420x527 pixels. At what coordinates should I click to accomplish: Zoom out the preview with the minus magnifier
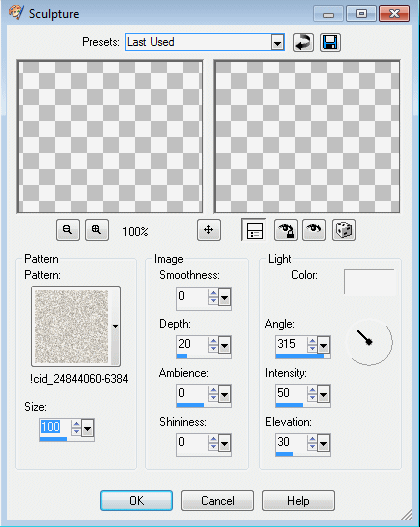click(x=68, y=230)
